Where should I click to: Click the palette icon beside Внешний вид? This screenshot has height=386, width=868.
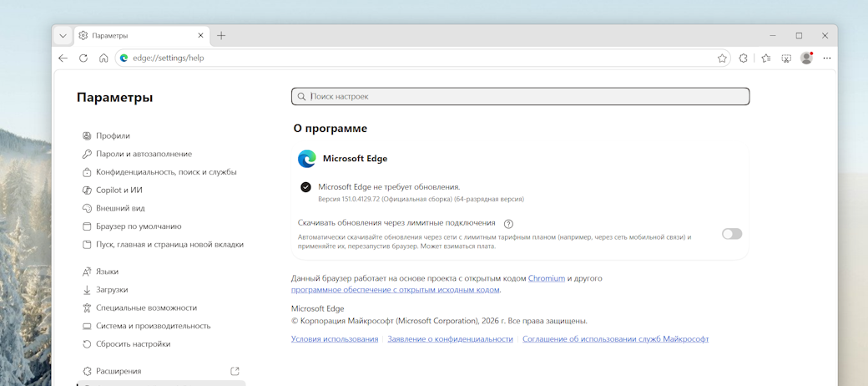86,208
